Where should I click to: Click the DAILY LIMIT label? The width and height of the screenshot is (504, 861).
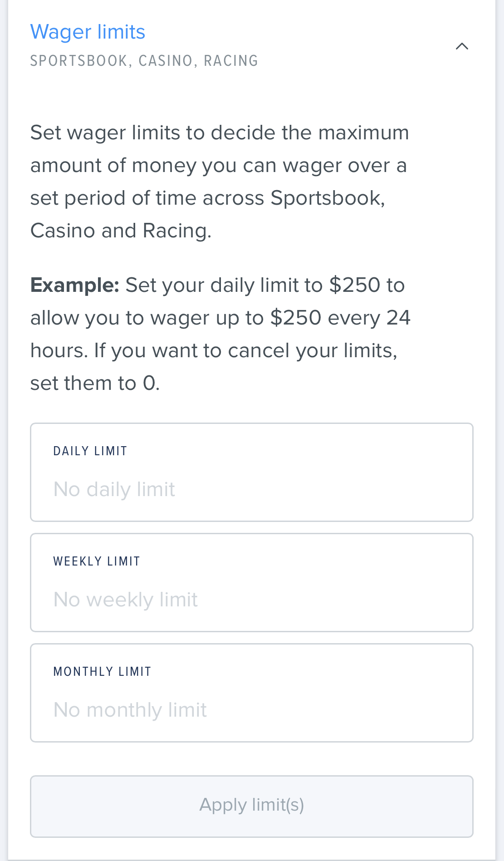pyautogui.click(x=90, y=450)
